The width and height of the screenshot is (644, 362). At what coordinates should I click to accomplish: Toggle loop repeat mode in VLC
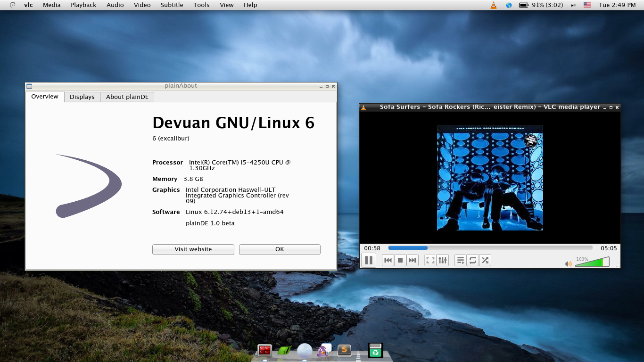(473, 260)
